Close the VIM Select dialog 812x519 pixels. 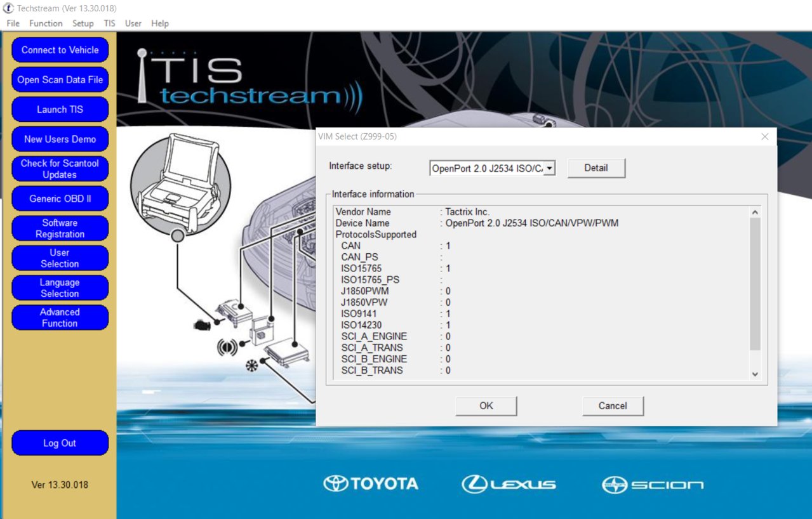(764, 136)
